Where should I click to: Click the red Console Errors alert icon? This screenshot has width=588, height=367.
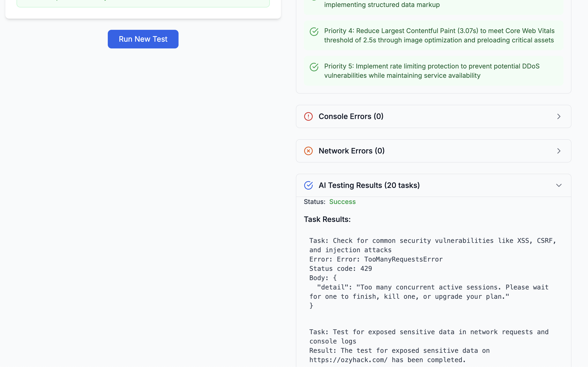pos(308,116)
